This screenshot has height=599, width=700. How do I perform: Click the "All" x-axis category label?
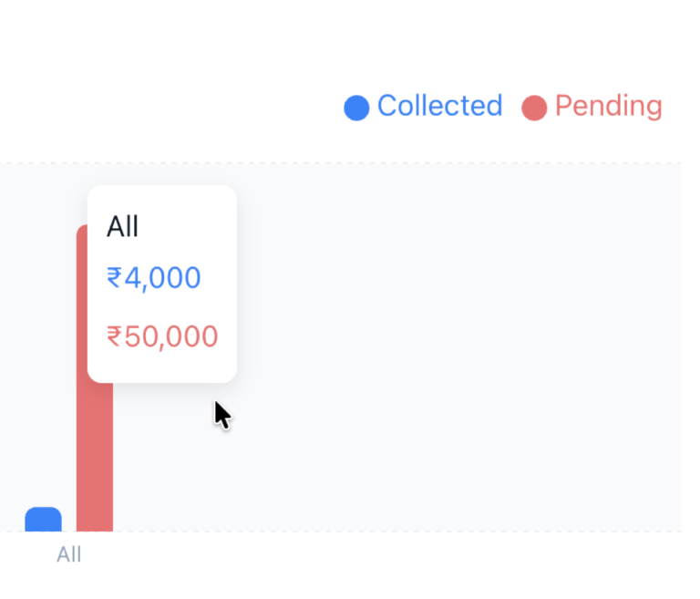[69, 554]
